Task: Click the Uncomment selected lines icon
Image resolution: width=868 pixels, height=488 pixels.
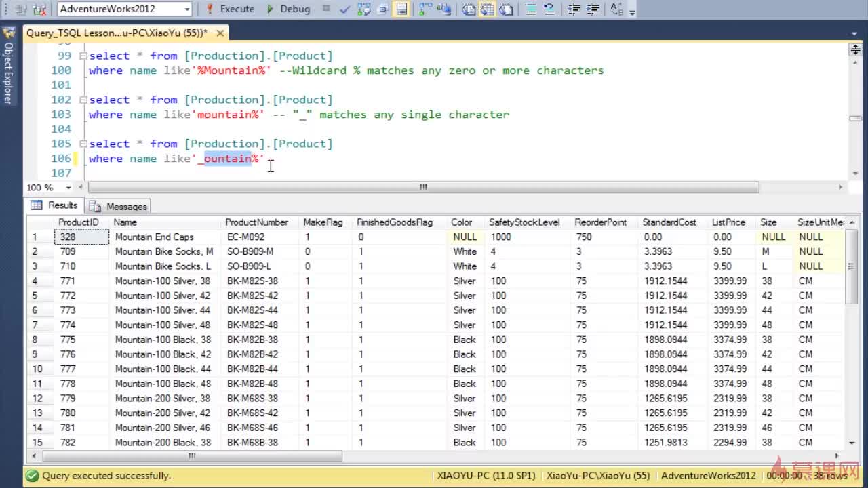Action: [x=549, y=9]
